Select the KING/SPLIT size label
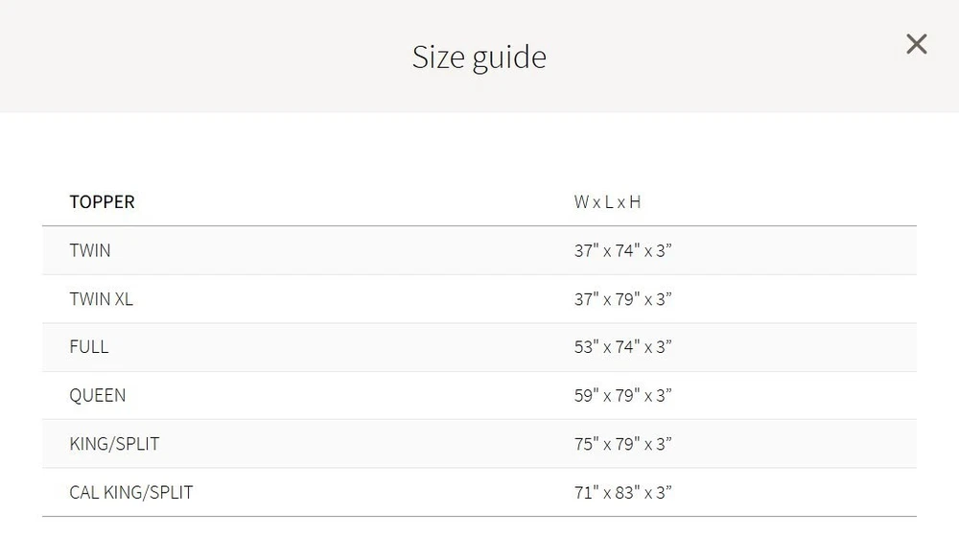The width and height of the screenshot is (959, 560). point(114,444)
